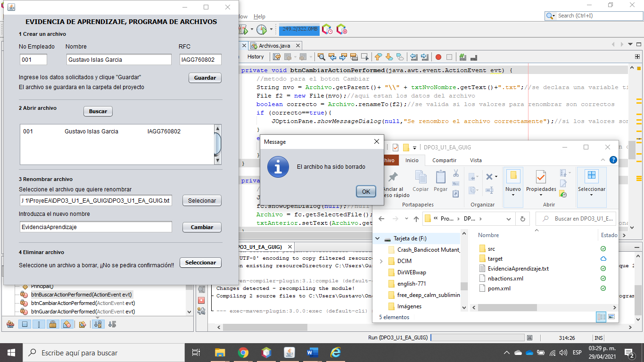Open the Profile Project dropdown arrow
Image resolution: width=644 pixels, height=362 pixels.
(271, 29)
